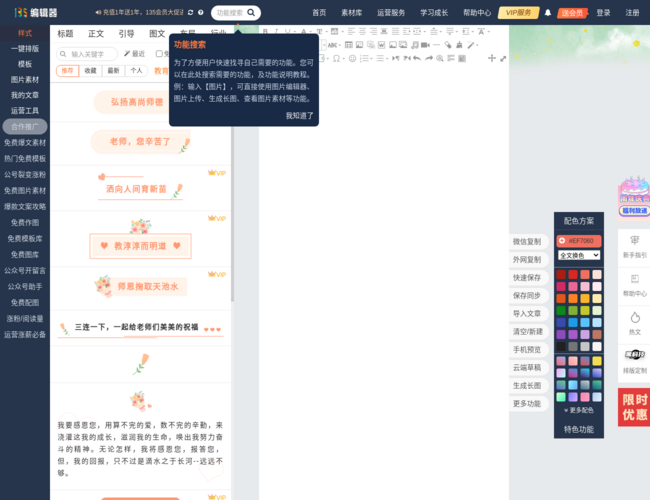Click the magnifier in the function search box
Screen dimensions: 650x500
pyautogui.click(x=251, y=13)
